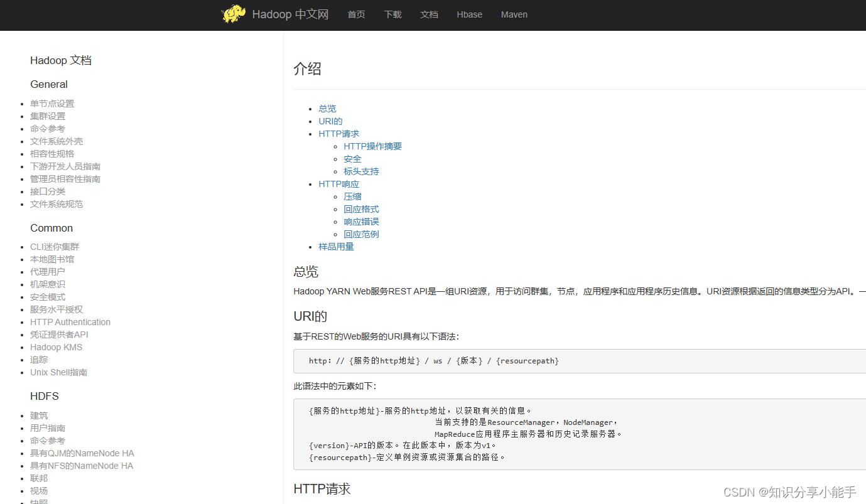Open 接口分类 sidebar link
Viewport: 866px width, 504px height.
(48, 191)
